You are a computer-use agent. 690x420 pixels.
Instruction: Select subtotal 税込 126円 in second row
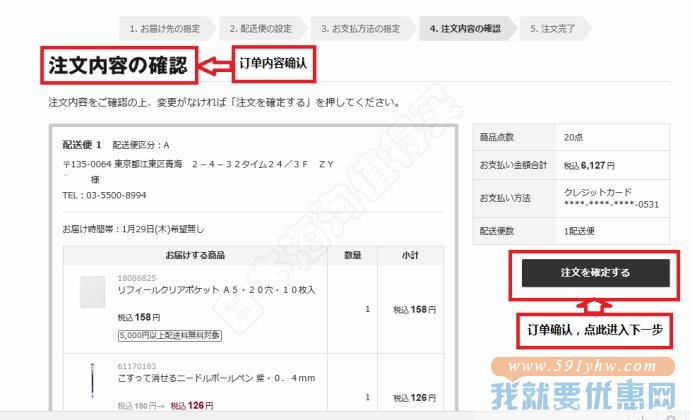(x=415, y=398)
